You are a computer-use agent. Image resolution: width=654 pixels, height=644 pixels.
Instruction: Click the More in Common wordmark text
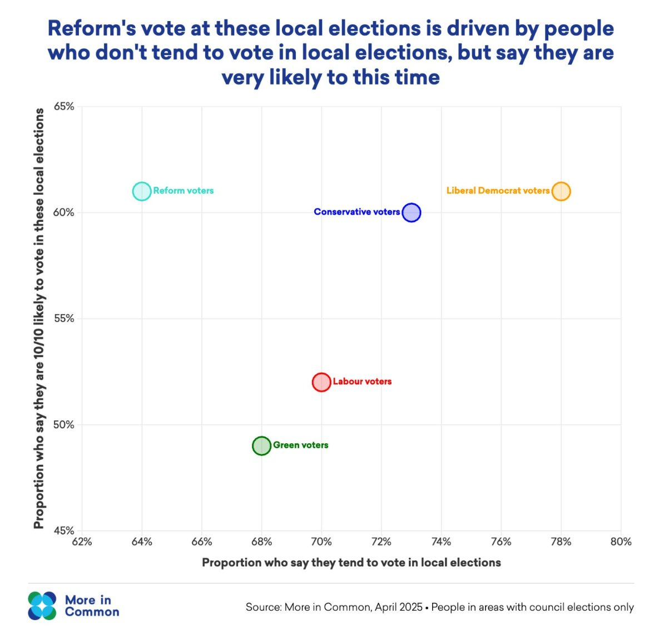[92, 606]
